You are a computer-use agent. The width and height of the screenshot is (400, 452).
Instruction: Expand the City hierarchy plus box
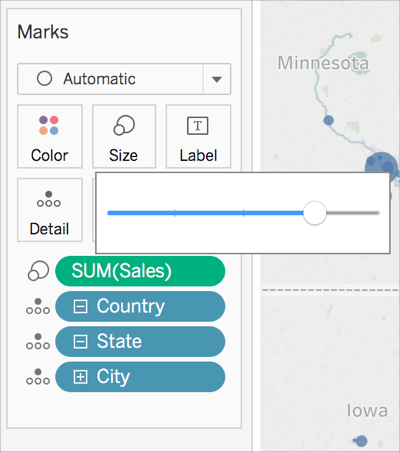click(80, 377)
